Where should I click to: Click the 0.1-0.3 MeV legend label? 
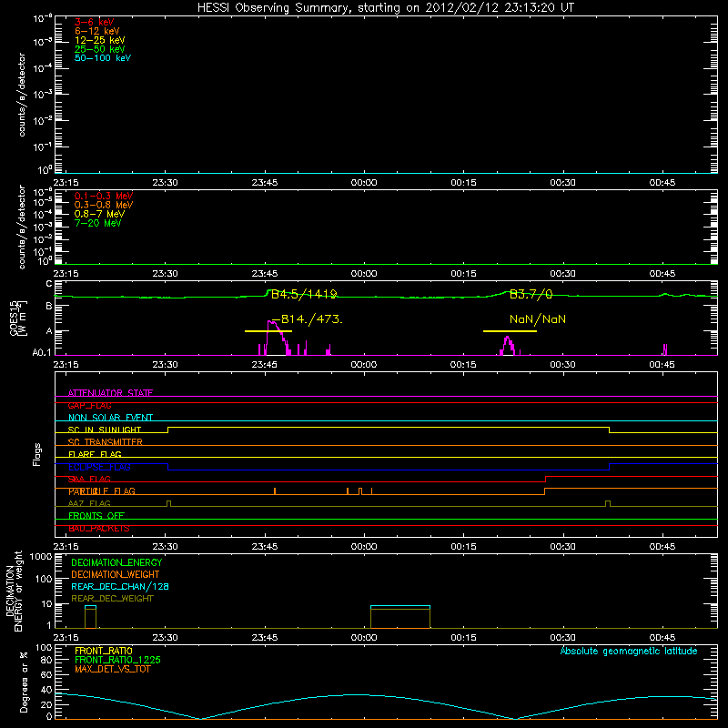point(104,196)
